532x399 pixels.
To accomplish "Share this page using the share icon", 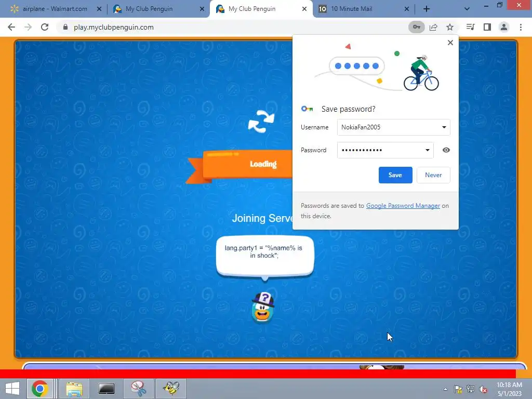I will (433, 27).
